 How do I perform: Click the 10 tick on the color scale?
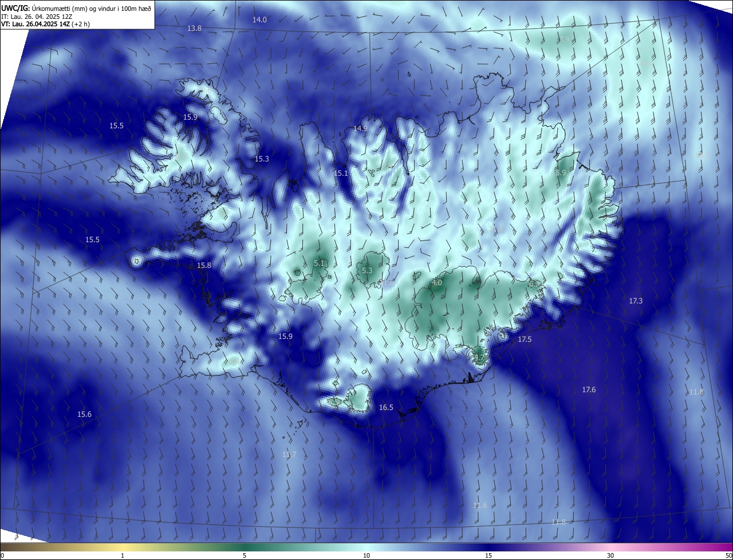[x=366, y=556]
